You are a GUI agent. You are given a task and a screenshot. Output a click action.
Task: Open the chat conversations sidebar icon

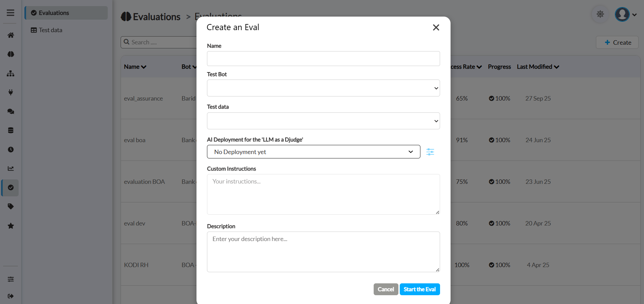11,111
